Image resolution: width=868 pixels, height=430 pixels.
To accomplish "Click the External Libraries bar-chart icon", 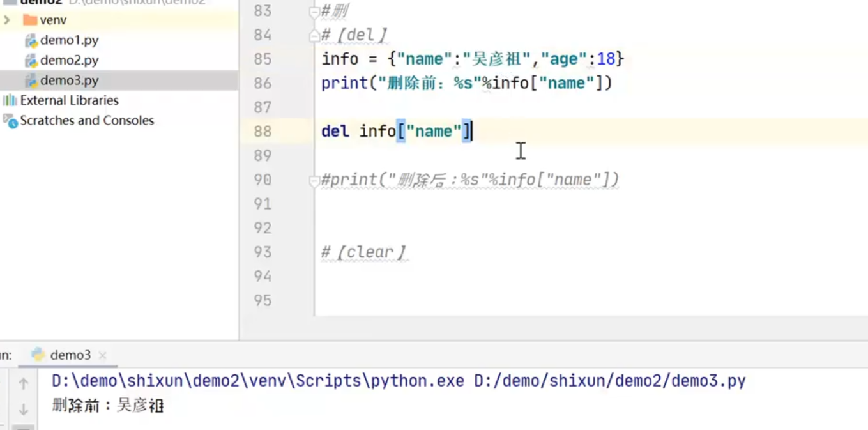I will [10, 100].
